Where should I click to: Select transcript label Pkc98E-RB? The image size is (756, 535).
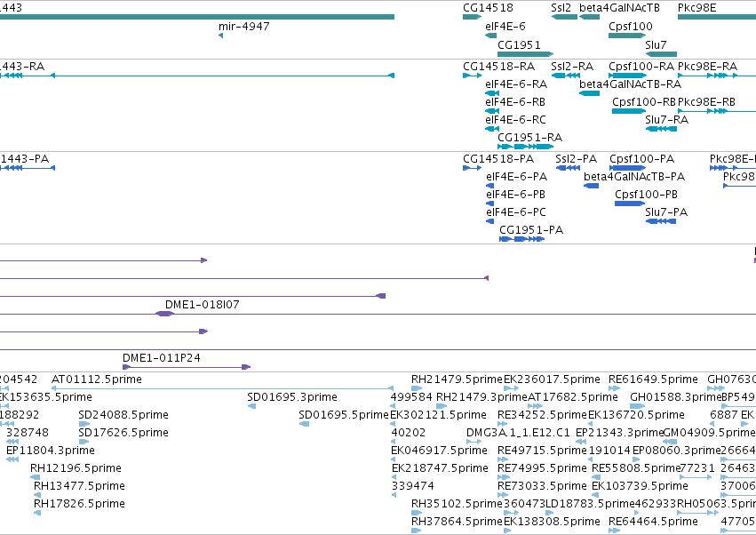pyautogui.click(x=706, y=102)
